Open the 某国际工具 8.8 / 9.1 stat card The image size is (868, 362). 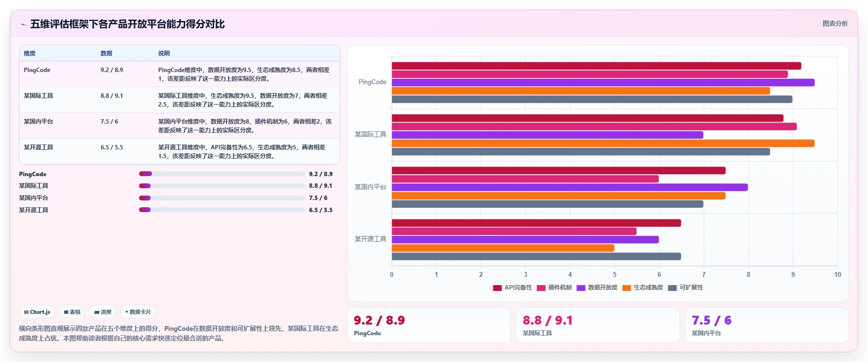(x=597, y=325)
